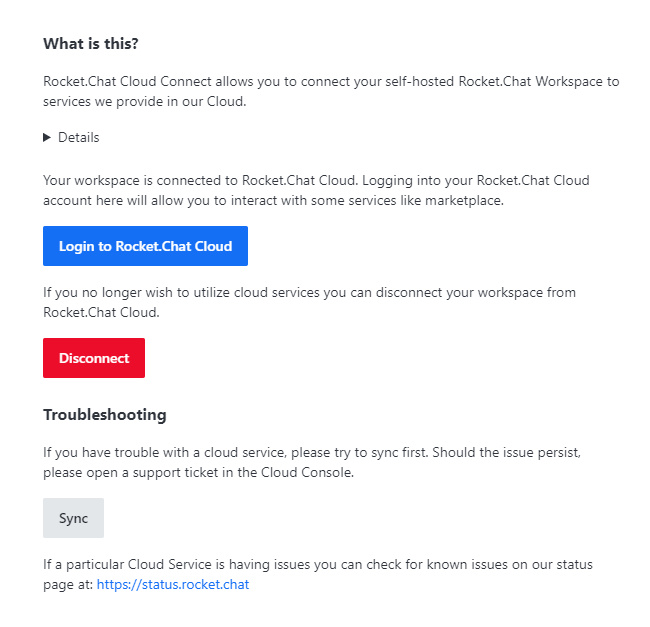Open the https://status.rocket.chat link
The height and width of the screenshot is (627, 650).
(173, 585)
